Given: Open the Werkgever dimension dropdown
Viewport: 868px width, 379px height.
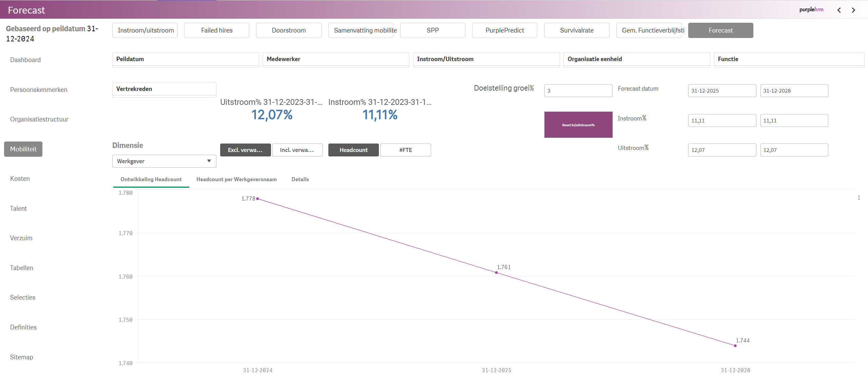Looking at the screenshot, I should tap(164, 161).
